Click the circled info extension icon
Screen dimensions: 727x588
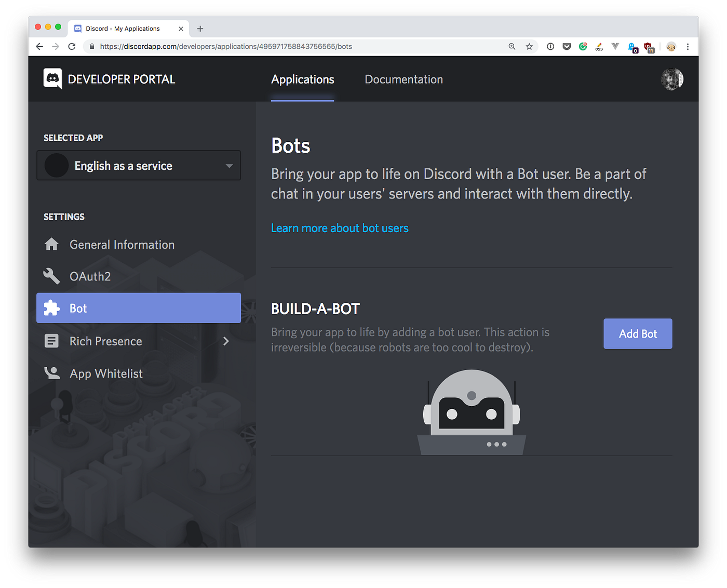click(x=550, y=47)
